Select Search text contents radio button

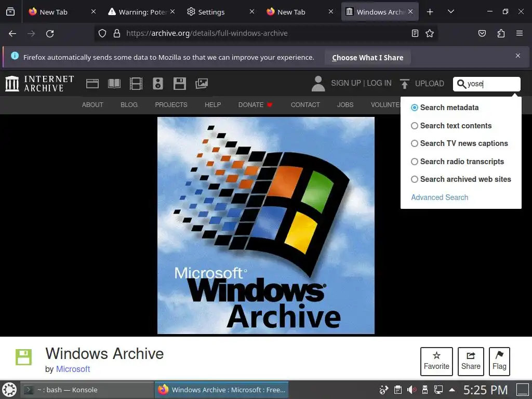[x=414, y=126]
